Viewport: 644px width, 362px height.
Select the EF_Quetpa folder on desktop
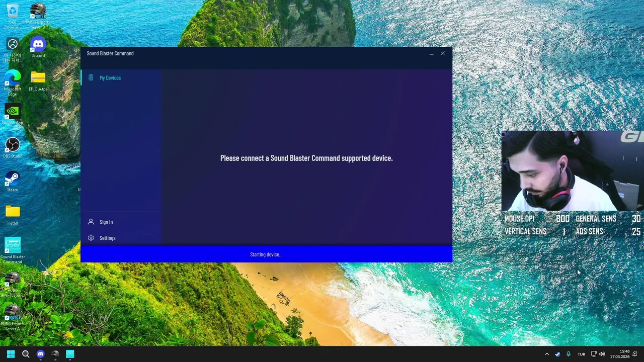point(38,81)
